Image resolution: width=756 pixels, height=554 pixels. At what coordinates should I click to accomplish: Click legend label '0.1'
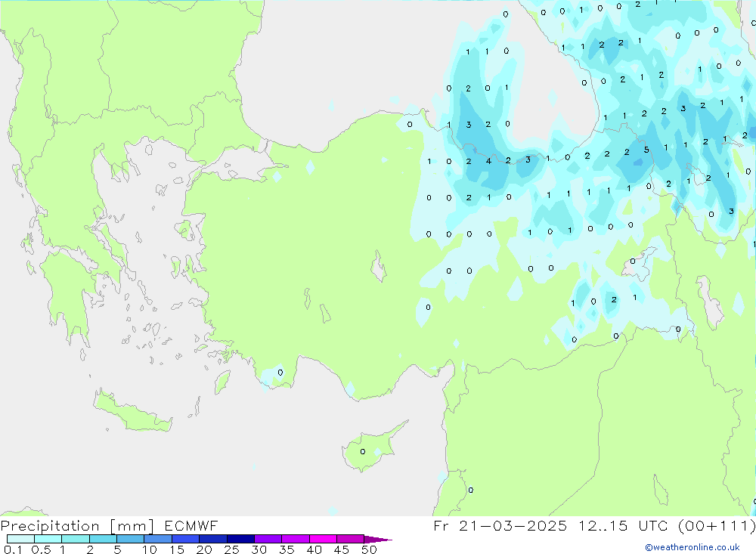(x=13, y=549)
